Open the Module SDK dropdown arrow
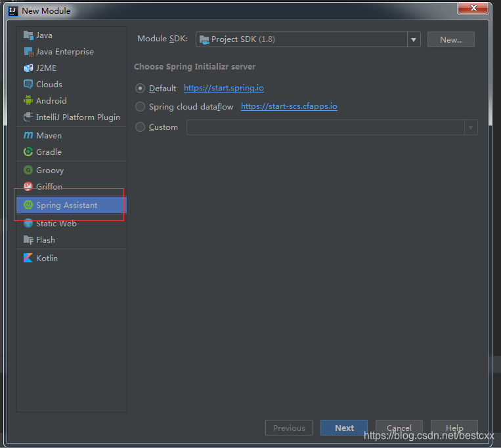 pos(414,39)
